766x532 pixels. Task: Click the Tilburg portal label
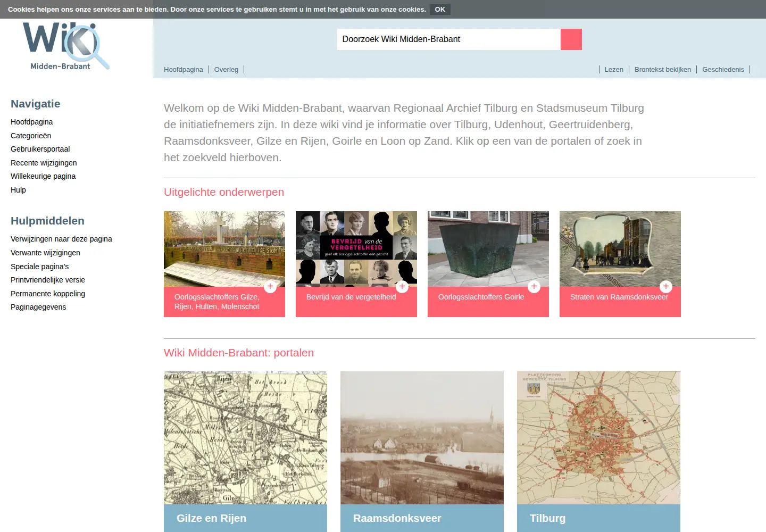pyautogui.click(x=547, y=518)
